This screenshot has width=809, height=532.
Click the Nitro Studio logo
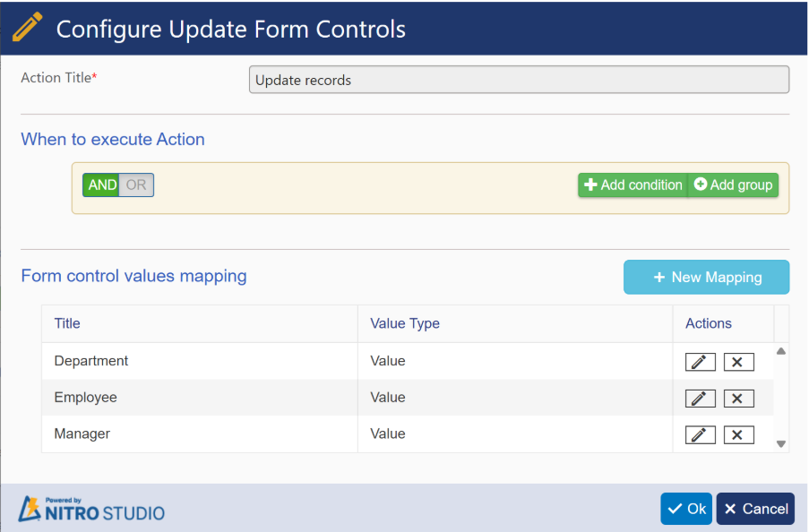point(91,509)
